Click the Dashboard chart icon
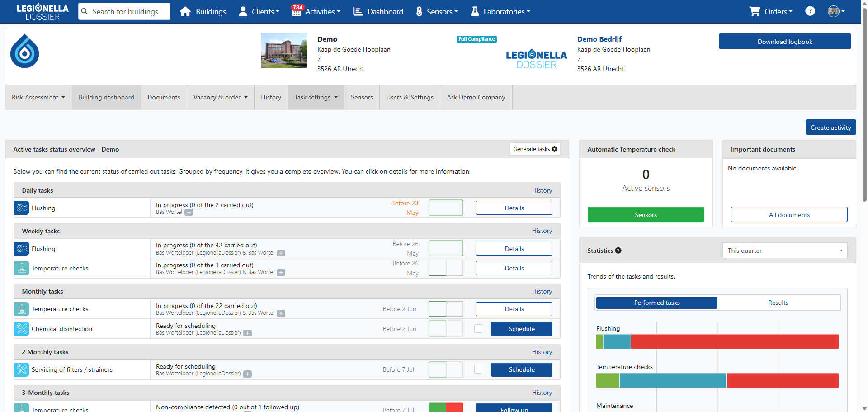Screen dimensions: 868x412 (x=358, y=12)
